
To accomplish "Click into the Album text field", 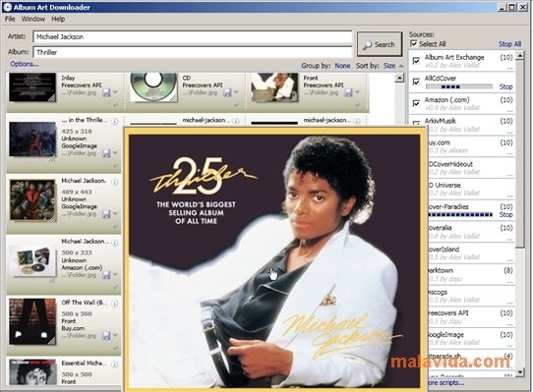I will pyautogui.click(x=193, y=52).
